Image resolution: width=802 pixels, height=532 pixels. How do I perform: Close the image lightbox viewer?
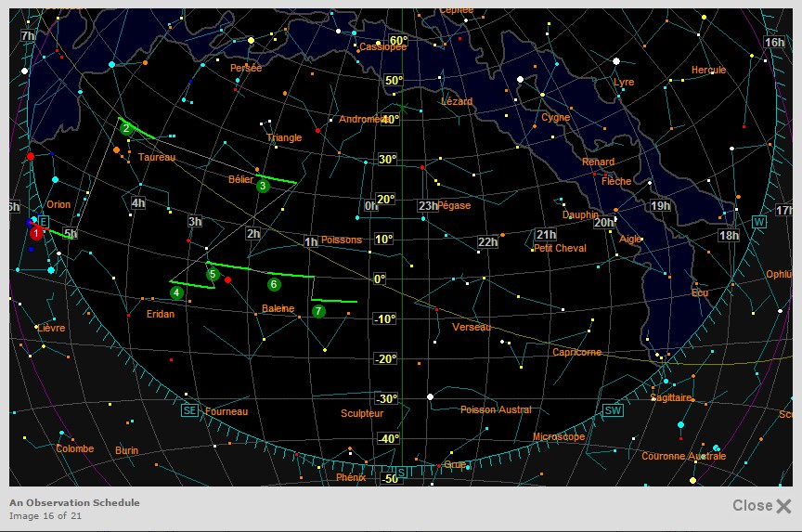pyautogui.click(x=761, y=505)
